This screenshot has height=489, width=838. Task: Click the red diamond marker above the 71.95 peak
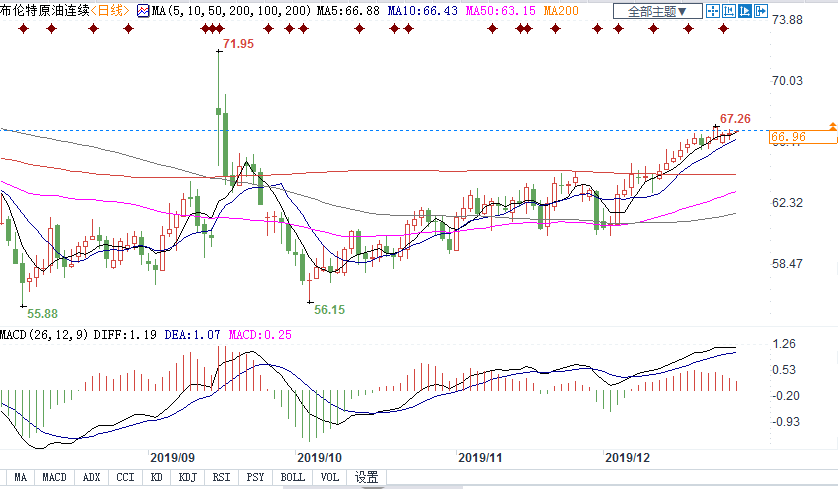pyautogui.click(x=219, y=28)
